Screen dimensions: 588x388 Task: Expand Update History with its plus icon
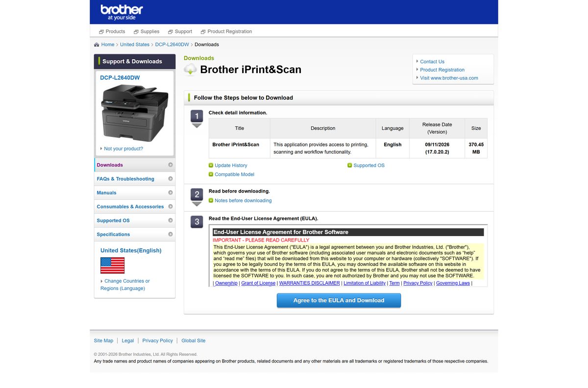[211, 166]
